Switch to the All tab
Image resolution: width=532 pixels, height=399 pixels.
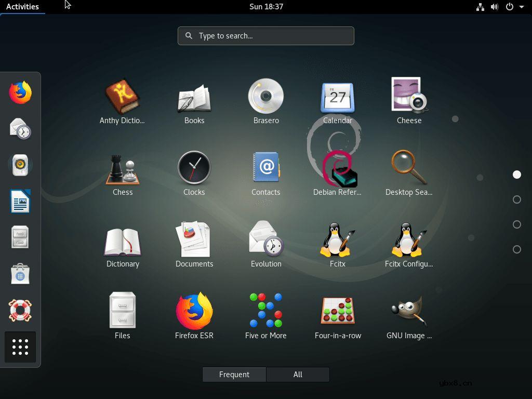tap(298, 375)
